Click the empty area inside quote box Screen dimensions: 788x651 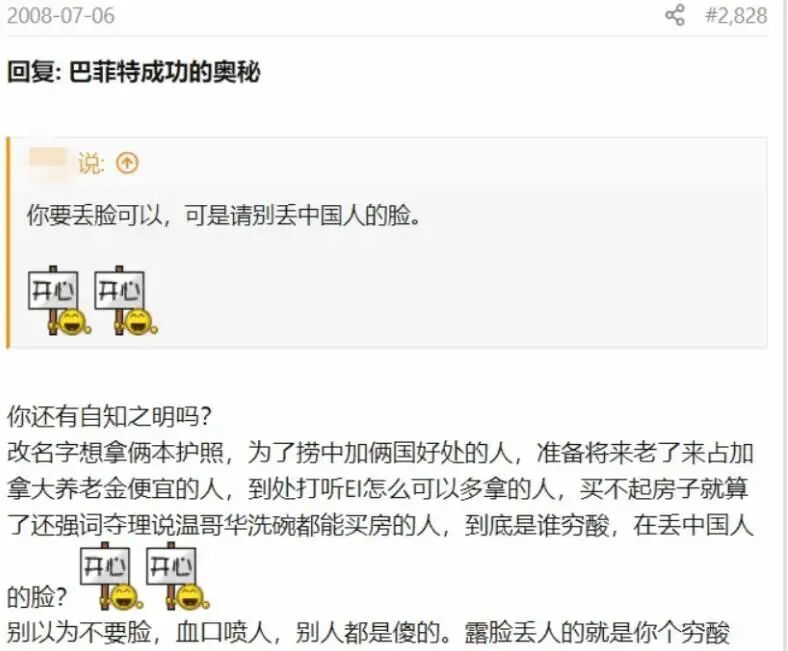[503, 292]
